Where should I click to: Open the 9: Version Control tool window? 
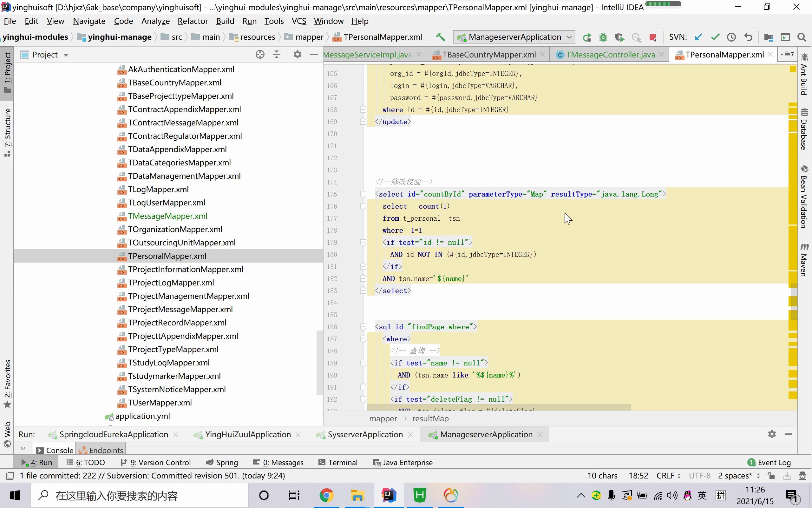155,463
